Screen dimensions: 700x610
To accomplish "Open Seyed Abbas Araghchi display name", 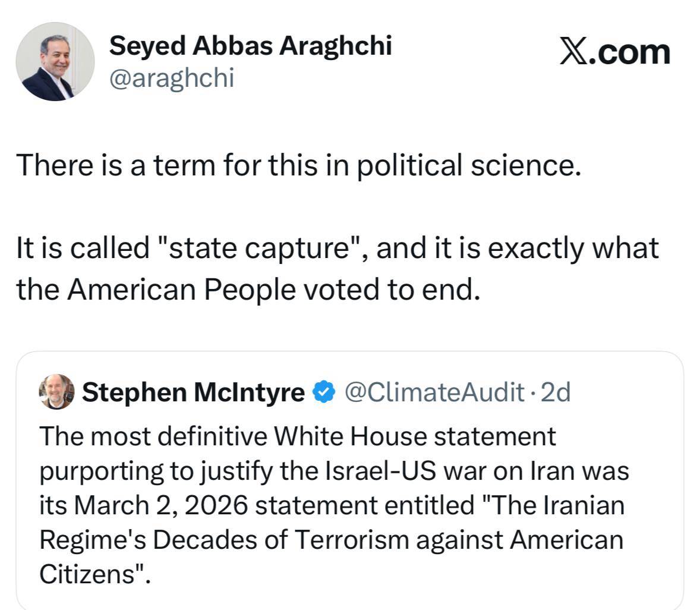I will [x=250, y=46].
